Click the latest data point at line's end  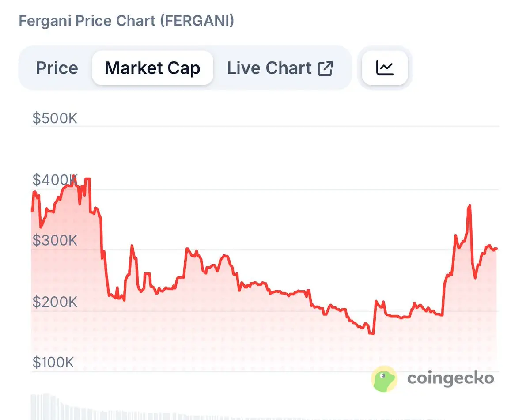(497, 249)
